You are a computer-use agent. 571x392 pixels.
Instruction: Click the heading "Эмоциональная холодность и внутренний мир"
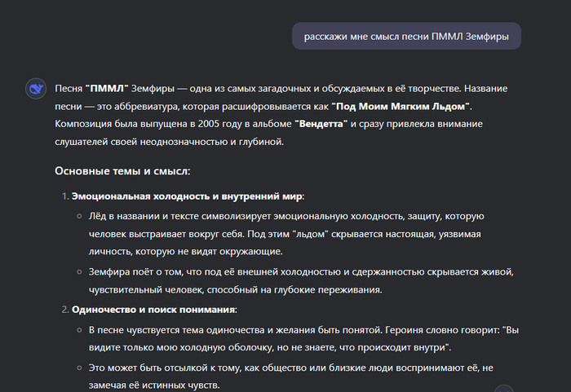187,196
